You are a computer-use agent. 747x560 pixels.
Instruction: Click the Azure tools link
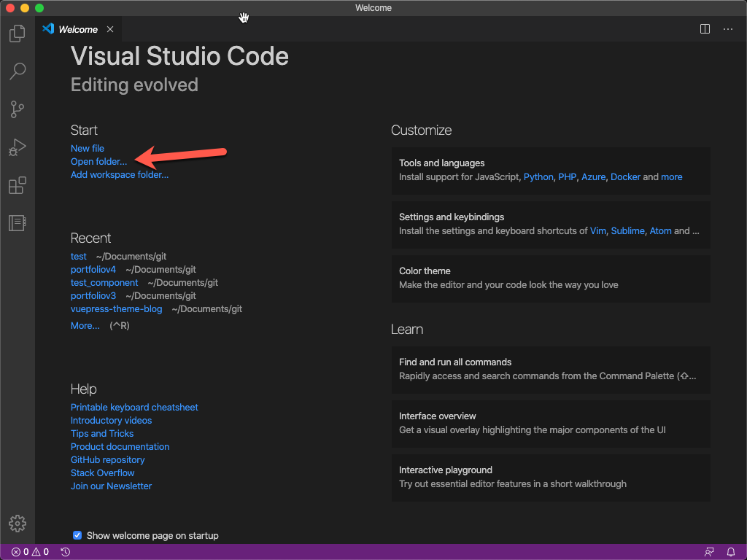pyautogui.click(x=593, y=177)
